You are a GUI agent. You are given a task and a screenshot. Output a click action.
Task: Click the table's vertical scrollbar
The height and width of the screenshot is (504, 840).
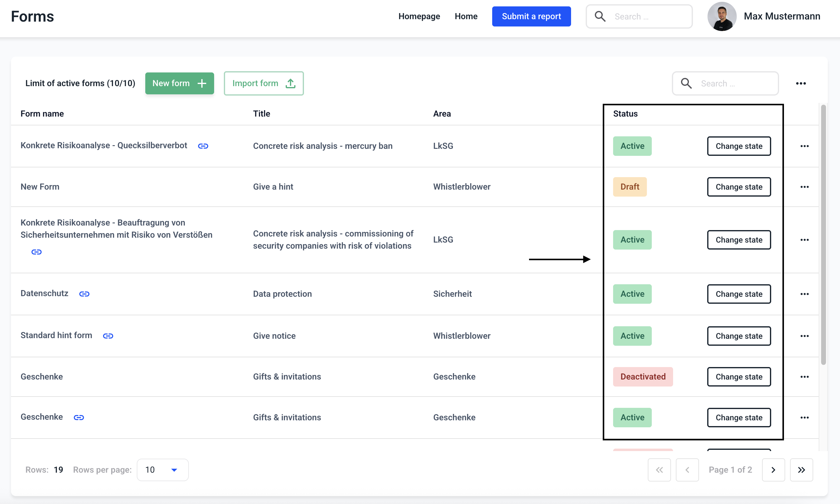pos(823,234)
